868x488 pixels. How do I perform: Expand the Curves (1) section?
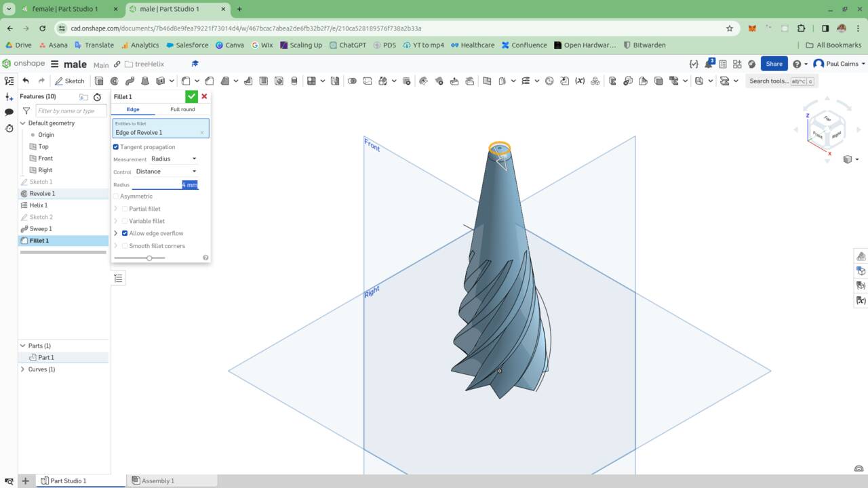[22, 369]
